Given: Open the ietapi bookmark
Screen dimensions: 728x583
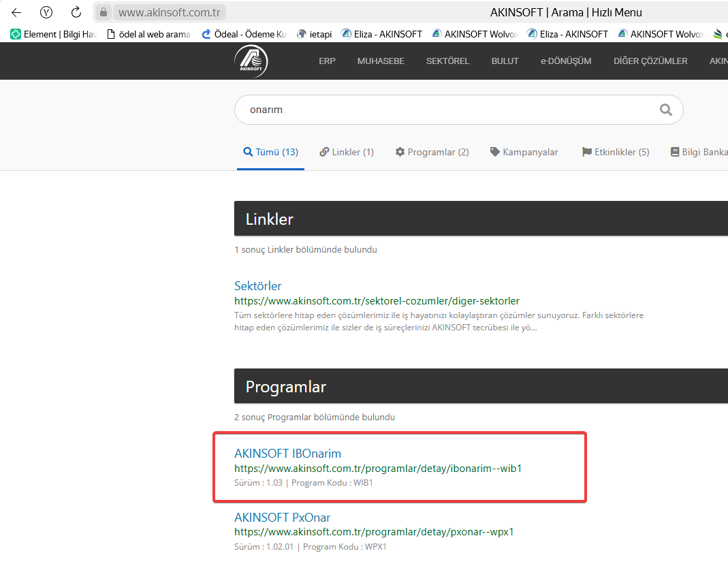Looking at the screenshot, I should coord(315,34).
